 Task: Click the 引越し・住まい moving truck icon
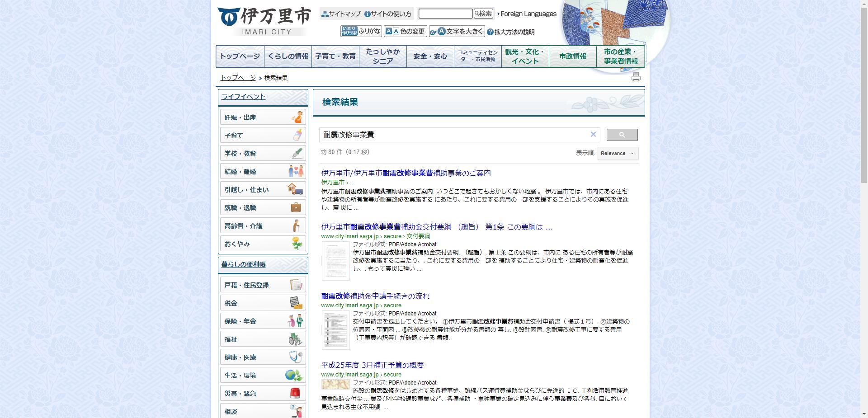click(296, 189)
